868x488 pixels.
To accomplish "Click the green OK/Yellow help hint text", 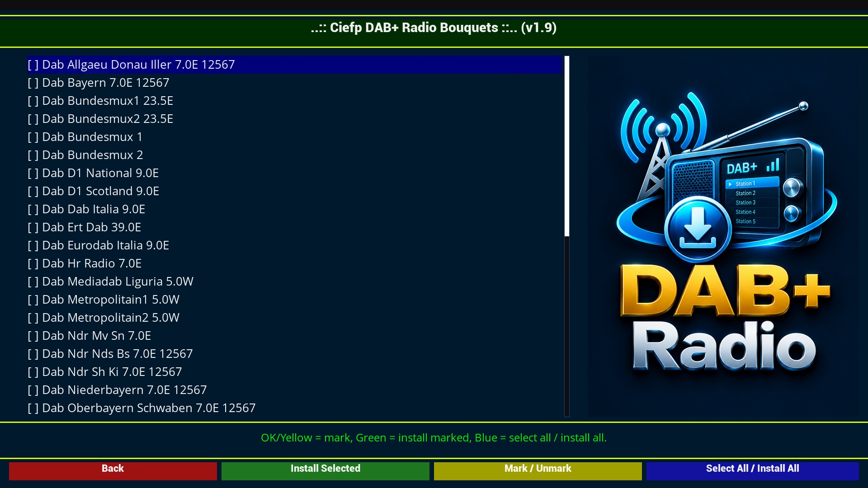I will click(x=434, y=438).
